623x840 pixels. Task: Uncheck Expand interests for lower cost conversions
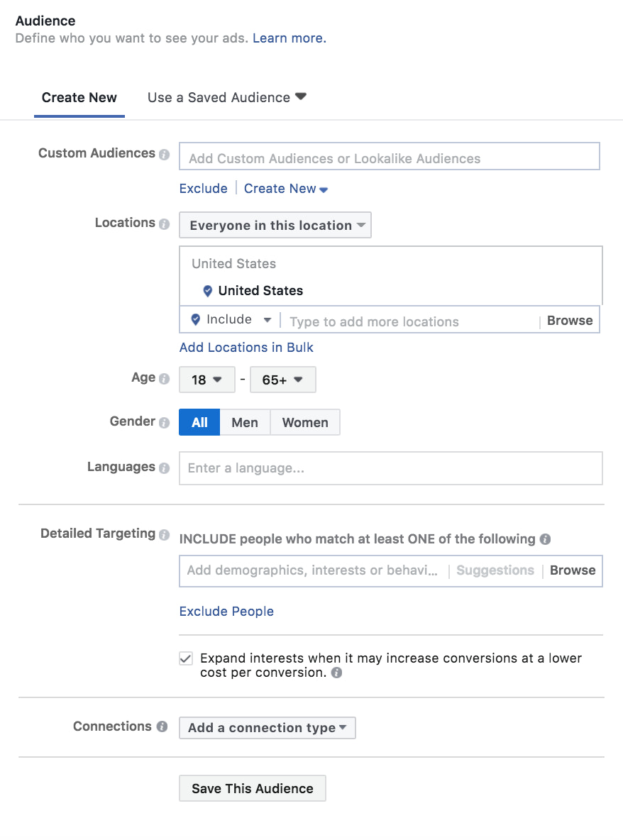(x=185, y=658)
